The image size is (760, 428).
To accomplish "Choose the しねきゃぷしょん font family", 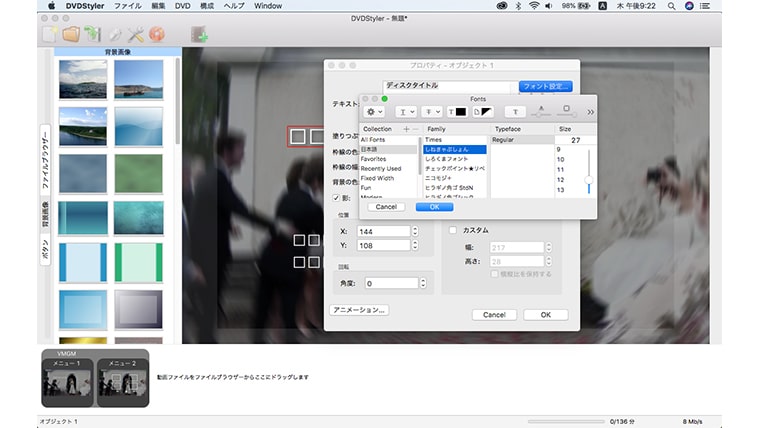I will point(454,149).
